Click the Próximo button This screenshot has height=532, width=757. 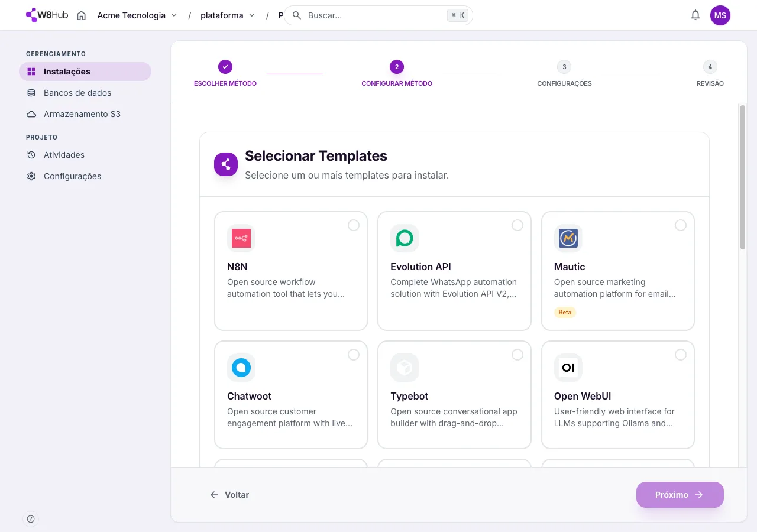[680, 495]
